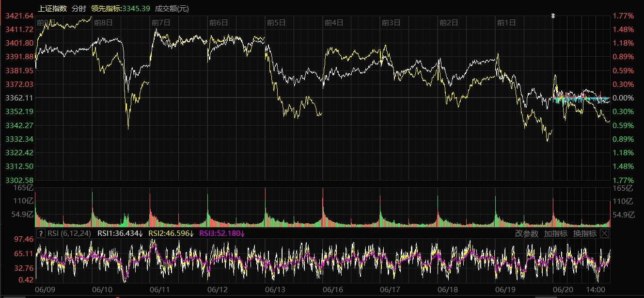Click the 上证指数 title label

pyautogui.click(x=52, y=8)
